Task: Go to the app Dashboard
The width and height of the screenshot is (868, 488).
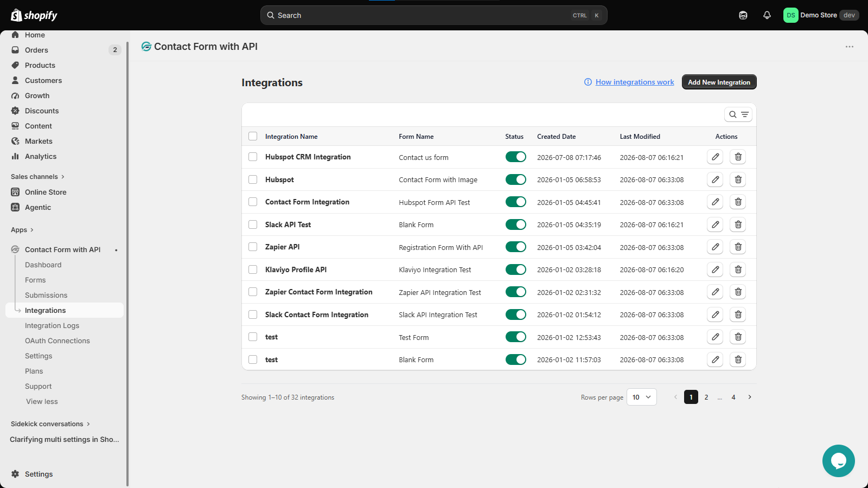Action: pyautogui.click(x=43, y=265)
